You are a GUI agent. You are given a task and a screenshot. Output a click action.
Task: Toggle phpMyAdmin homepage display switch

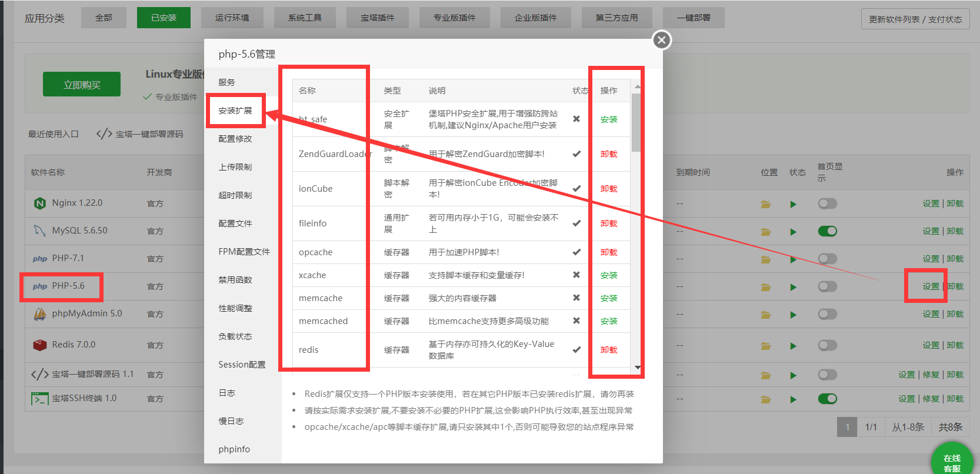pyautogui.click(x=828, y=314)
